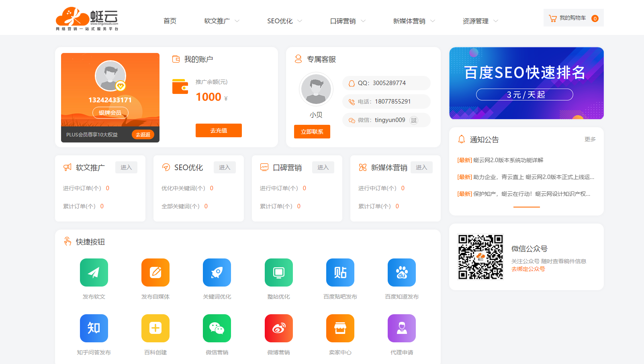Open the 百度贴吧发布 icon
The height and width of the screenshot is (364, 644).
click(x=340, y=272)
